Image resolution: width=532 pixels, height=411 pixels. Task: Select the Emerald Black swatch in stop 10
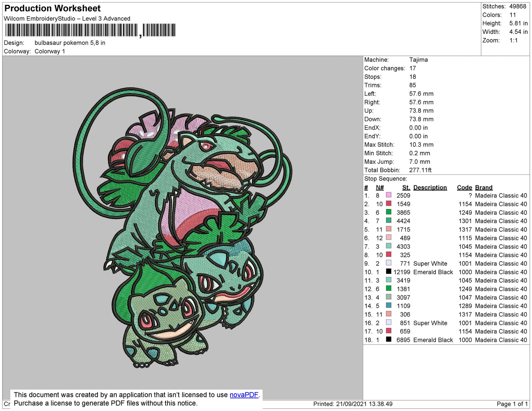click(388, 271)
